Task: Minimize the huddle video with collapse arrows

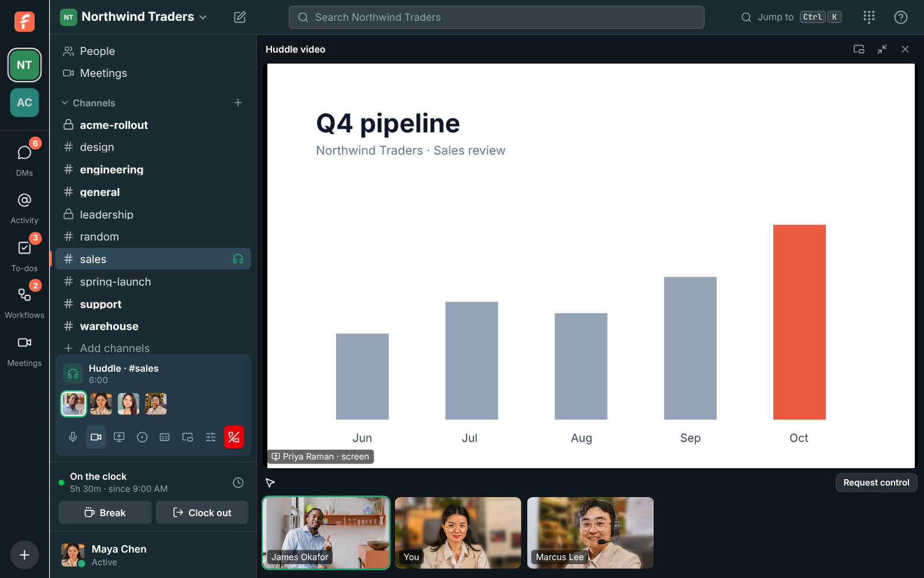Action: click(x=882, y=49)
